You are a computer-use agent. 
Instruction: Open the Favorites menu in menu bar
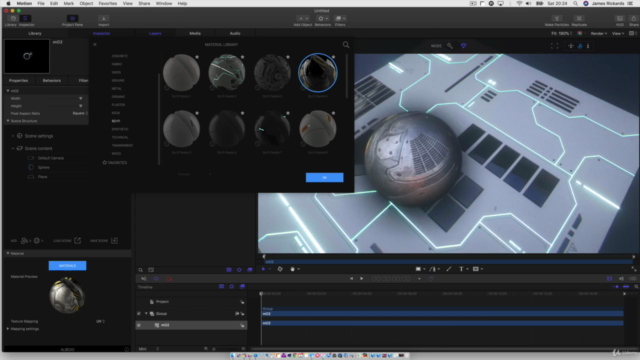click(x=108, y=3)
